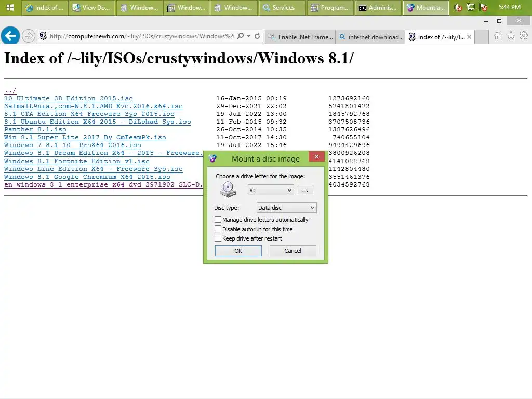This screenshot has width=532, height=399.
Task: Open the IE tools gear icon
Action: coord(524,36)
